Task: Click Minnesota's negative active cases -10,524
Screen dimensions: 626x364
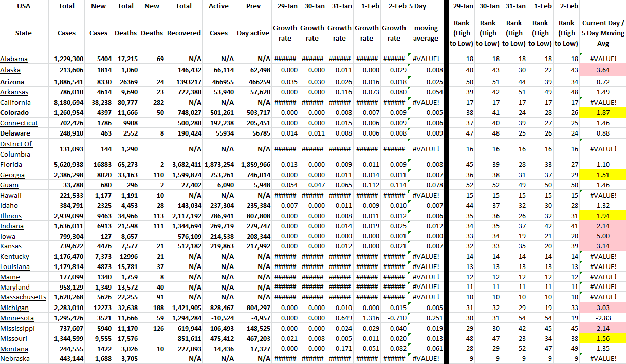Action: pos(219,318)
